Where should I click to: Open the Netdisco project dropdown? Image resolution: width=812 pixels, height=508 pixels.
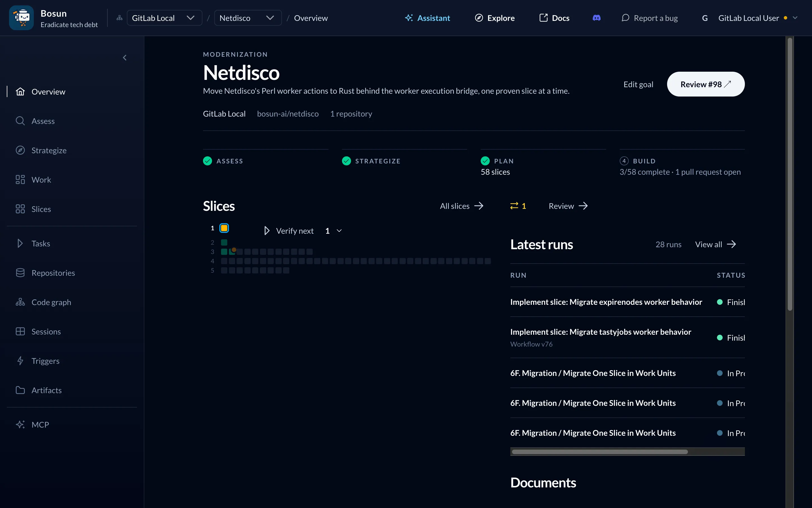click(x=248, y=18)
